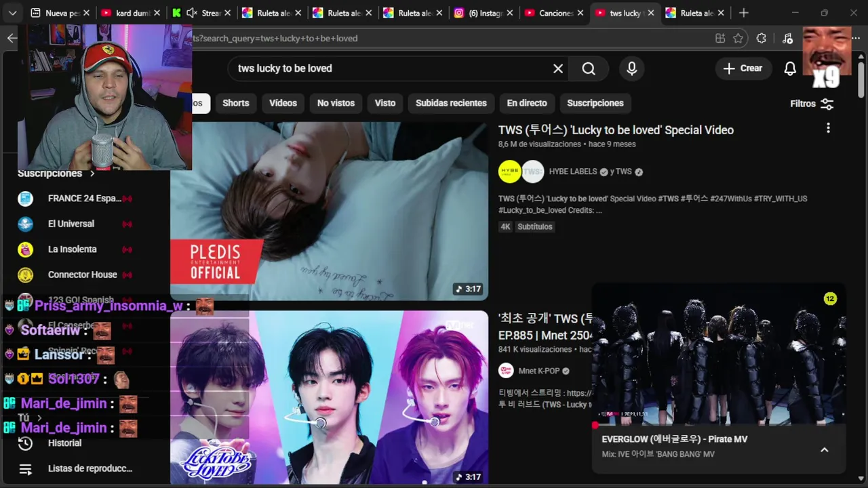Click the Subtítulos badge
Viewport: 868px width, 488px height.
coord(535,226)
